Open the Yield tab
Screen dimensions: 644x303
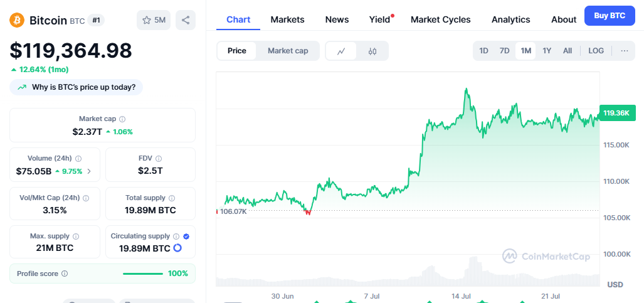pos(379,19)
